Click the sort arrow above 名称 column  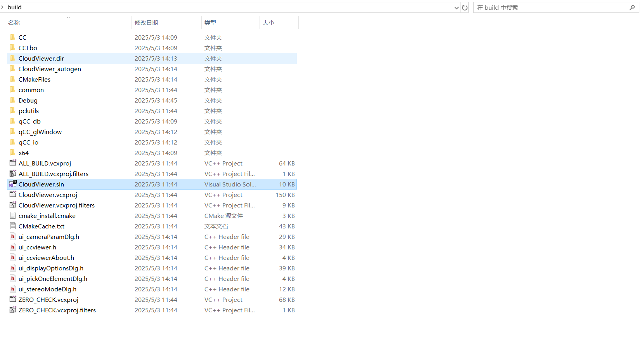click(x=68, y=17)
